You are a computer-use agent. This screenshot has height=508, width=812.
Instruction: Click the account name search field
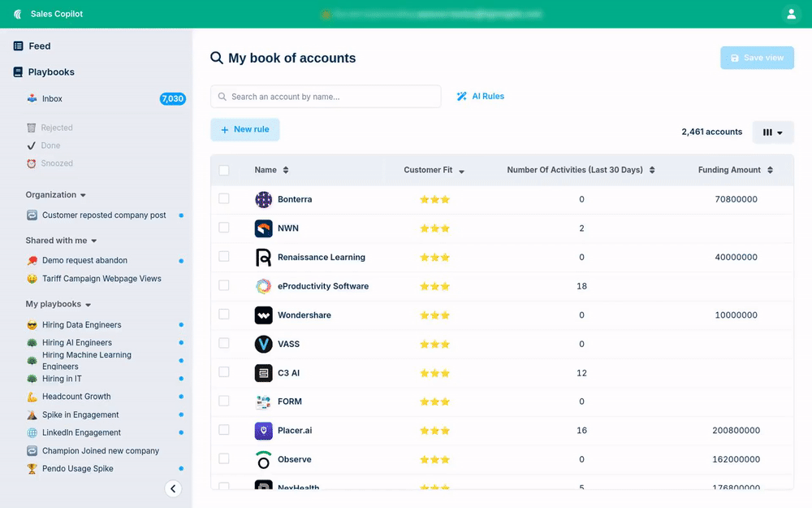326,97
